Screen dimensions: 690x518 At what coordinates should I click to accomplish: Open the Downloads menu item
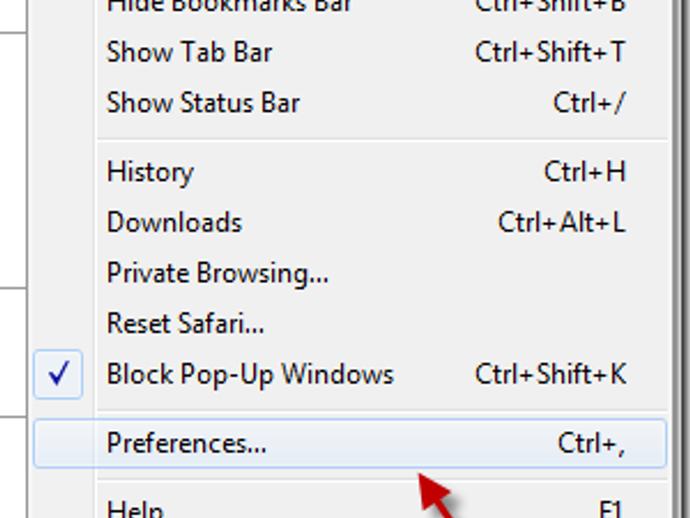[x=174, y=222]
